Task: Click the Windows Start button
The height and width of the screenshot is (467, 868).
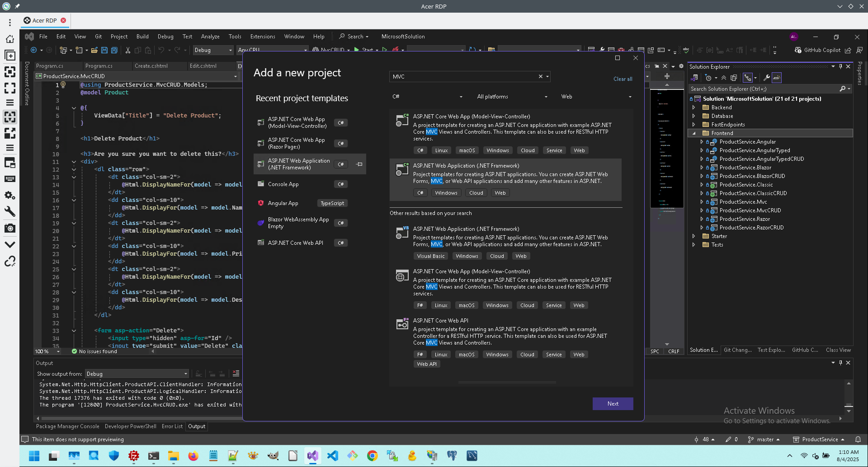Action: 34,456
